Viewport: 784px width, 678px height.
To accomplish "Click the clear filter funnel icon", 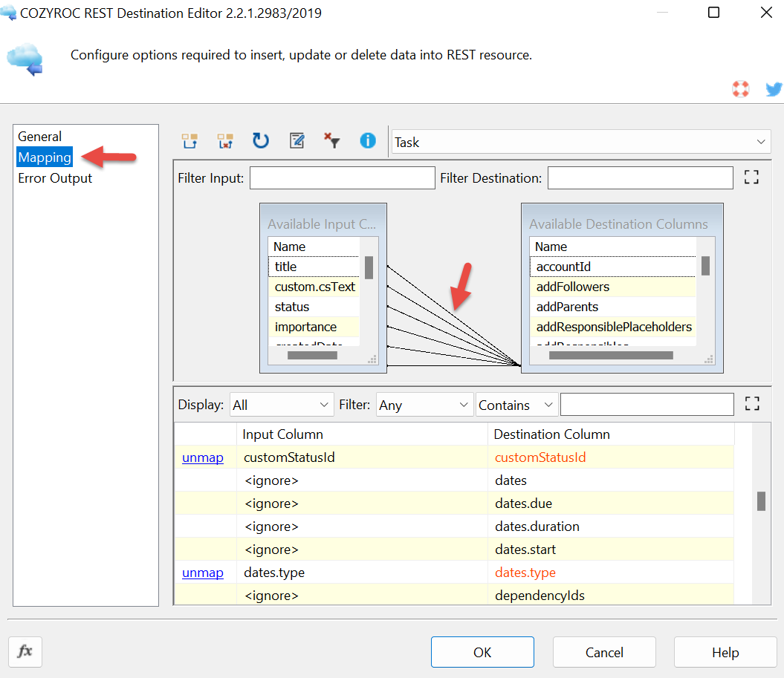I will click(331, 141).
